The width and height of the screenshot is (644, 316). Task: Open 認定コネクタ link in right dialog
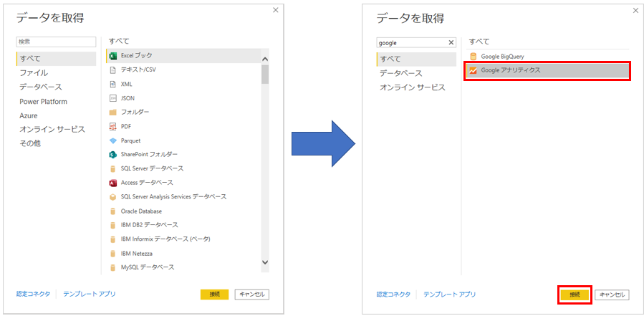point(393,295)
